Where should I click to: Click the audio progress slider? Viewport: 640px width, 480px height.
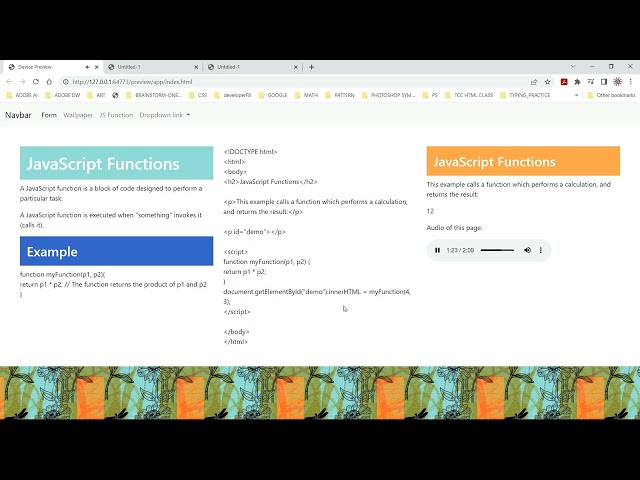(497, 250)
